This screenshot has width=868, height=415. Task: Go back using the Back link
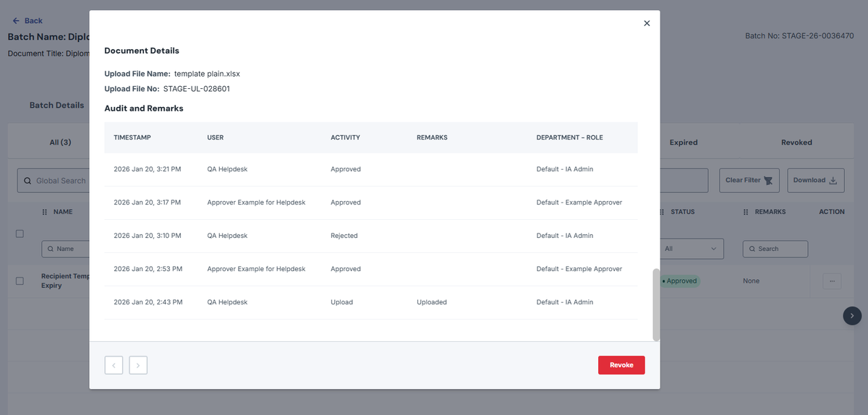(27, 21)
